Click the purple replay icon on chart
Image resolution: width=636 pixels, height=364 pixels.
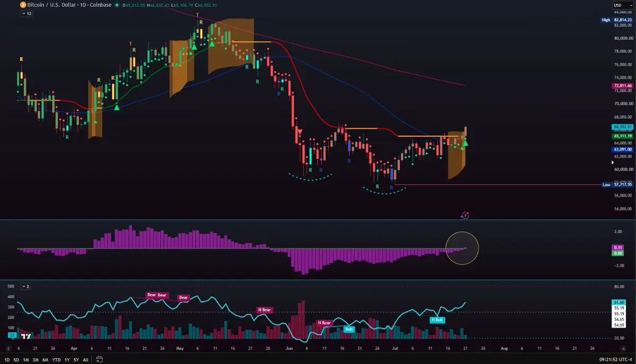pyautogui.click(x=465, y=215)
